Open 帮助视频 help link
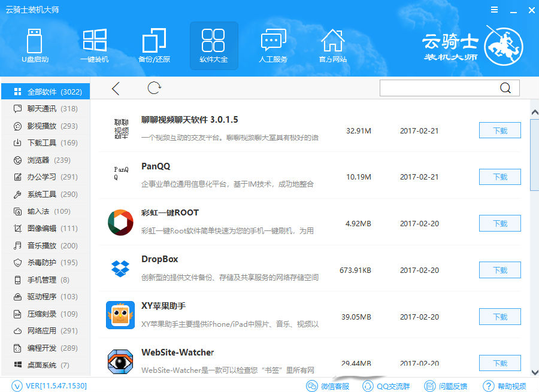 point(504,386)
